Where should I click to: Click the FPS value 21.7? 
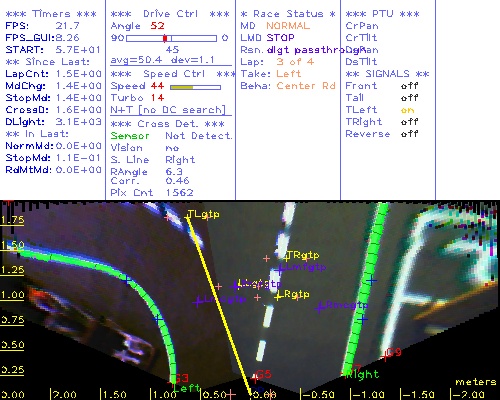(x=67, y=26)
